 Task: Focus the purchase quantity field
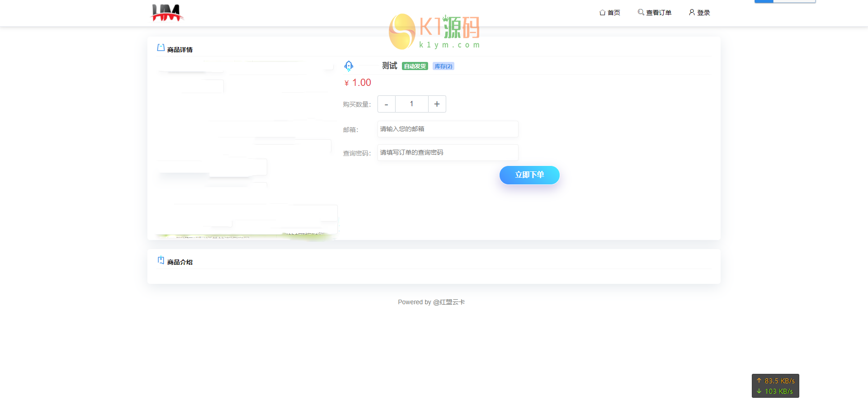tap(411, 104)
